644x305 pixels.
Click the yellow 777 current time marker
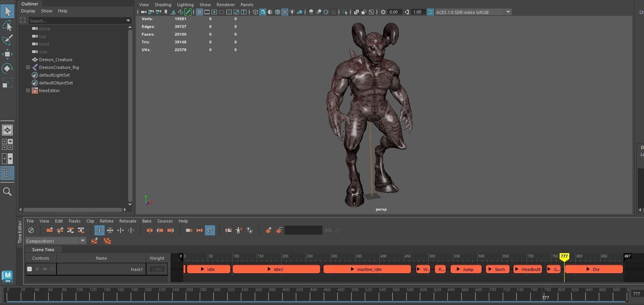tap(564, 256)
